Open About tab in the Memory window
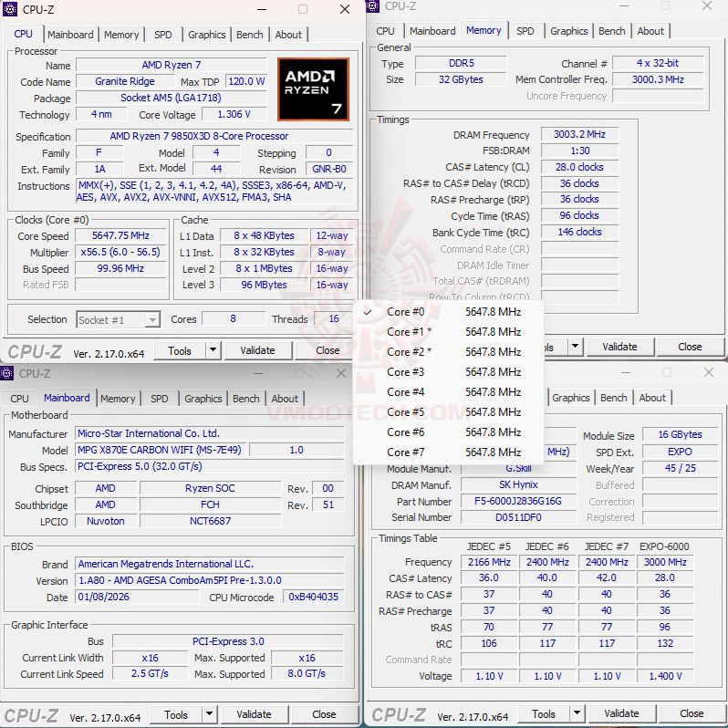The width and height of the screenshot is (728, 728). (x=650, y=31)
